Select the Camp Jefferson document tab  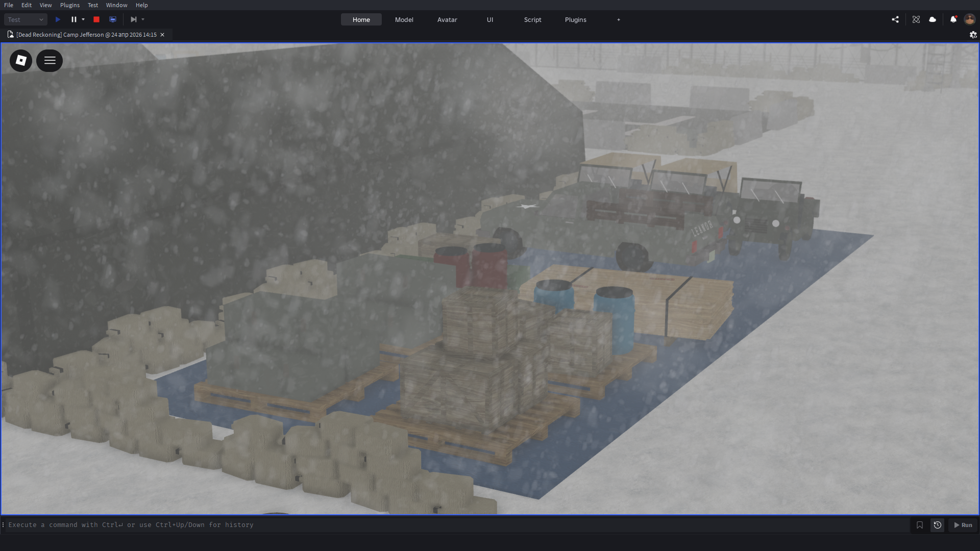(x=86, y=35)
